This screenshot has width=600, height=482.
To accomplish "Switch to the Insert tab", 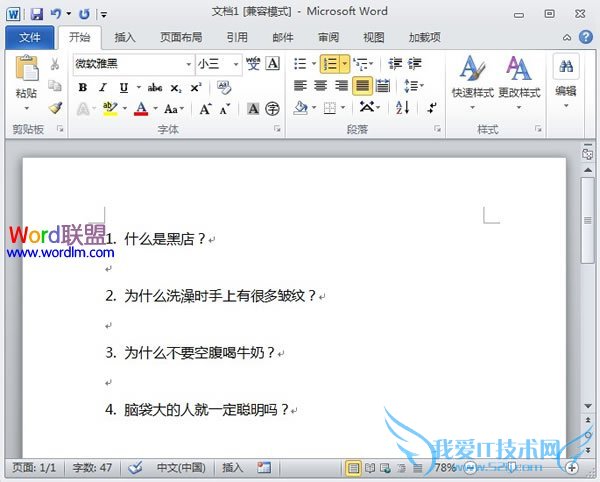I will point(125,37).
